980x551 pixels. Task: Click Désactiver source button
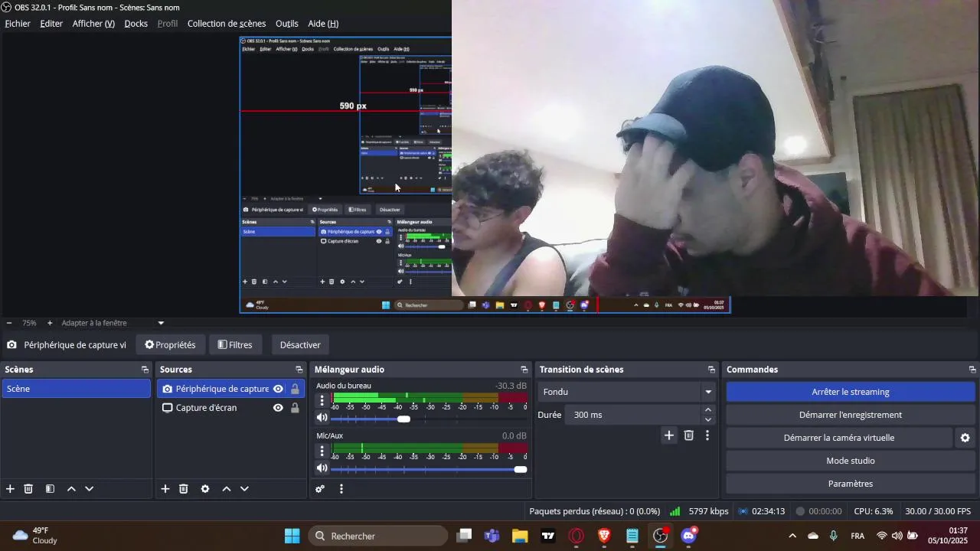pos(300,345)
